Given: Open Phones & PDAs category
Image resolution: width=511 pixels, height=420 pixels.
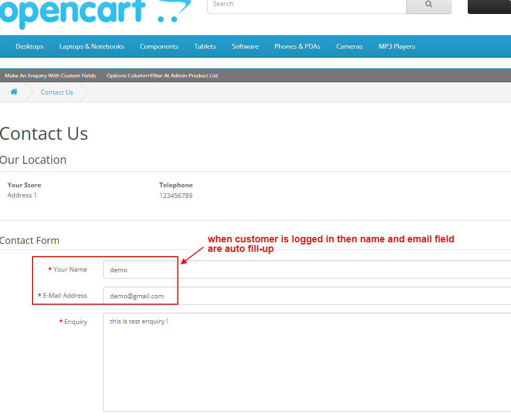Looking at the screenshot, I should coord(297,46).
